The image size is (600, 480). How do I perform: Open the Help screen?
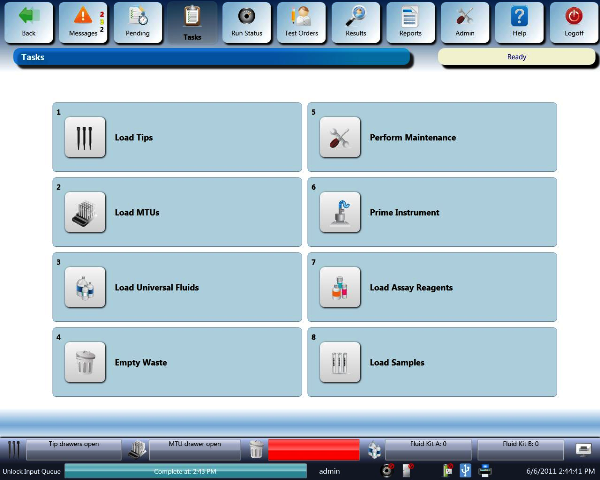point(519,22)
